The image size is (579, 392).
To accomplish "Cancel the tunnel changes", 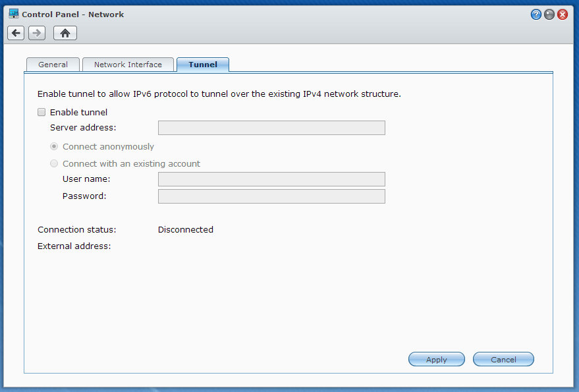I will (x=503, y=359).
